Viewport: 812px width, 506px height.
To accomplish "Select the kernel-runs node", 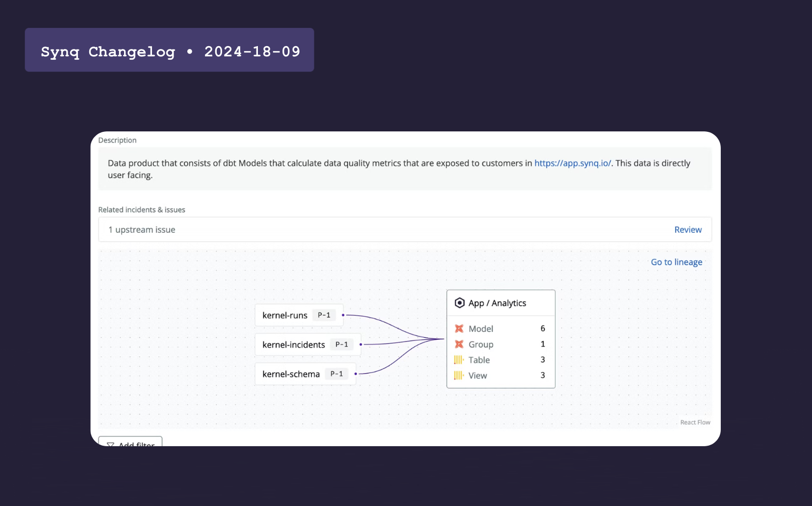I will tap(299, 315).
